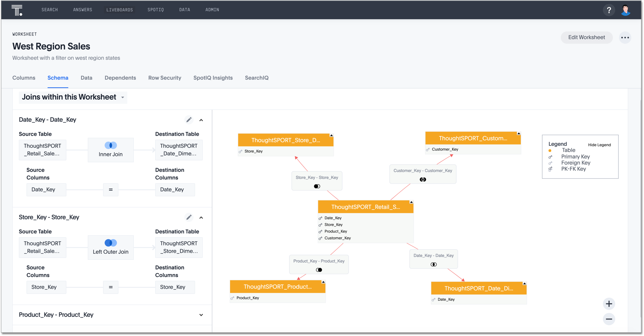
Task: Edit the Date_Key join using pencil icon
Action: tap(189, 120)
